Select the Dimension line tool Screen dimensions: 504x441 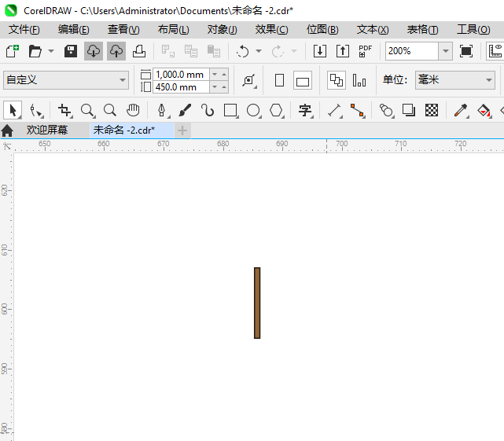[335, 111]
